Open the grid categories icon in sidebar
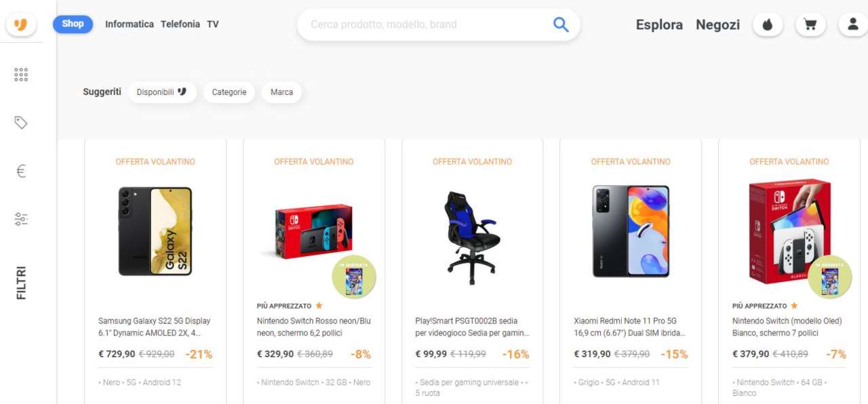Viewport: 868px width, 404px height. (x=21, y=75)
